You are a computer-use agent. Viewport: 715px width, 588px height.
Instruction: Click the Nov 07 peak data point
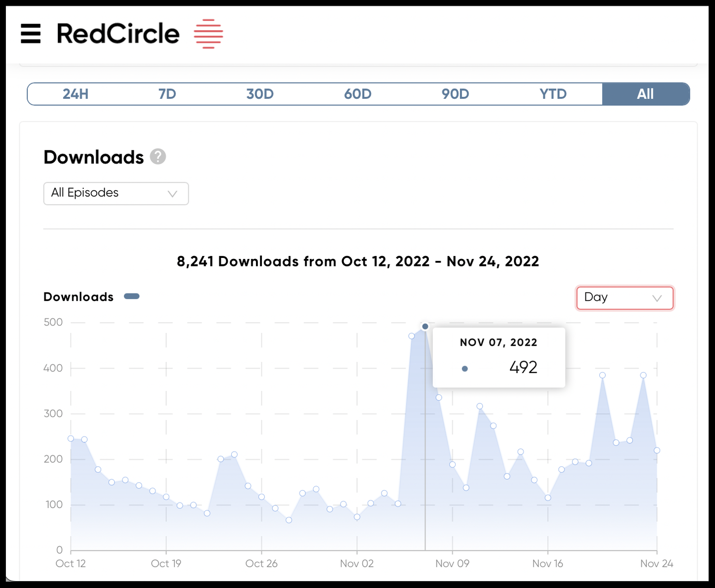[425, 326]
